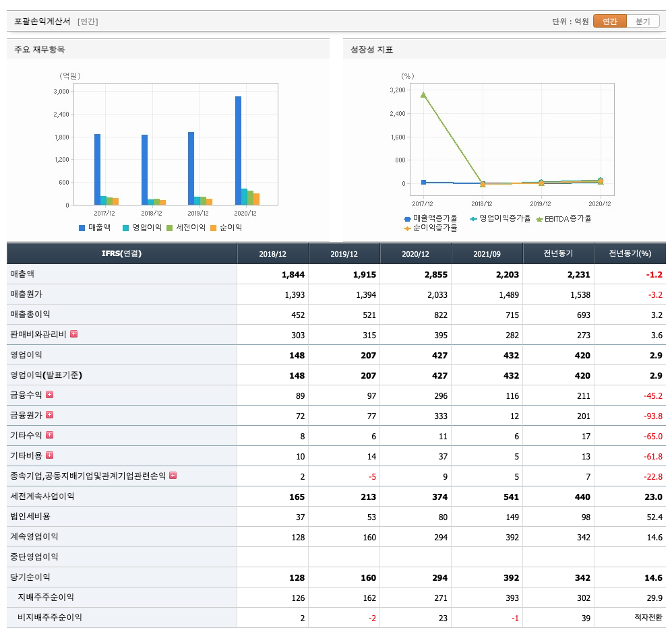Switch to the 연간 (annual) tab
Image resolution: width=672 pixels, height=636 pixels.
click(x=609, y=21)
